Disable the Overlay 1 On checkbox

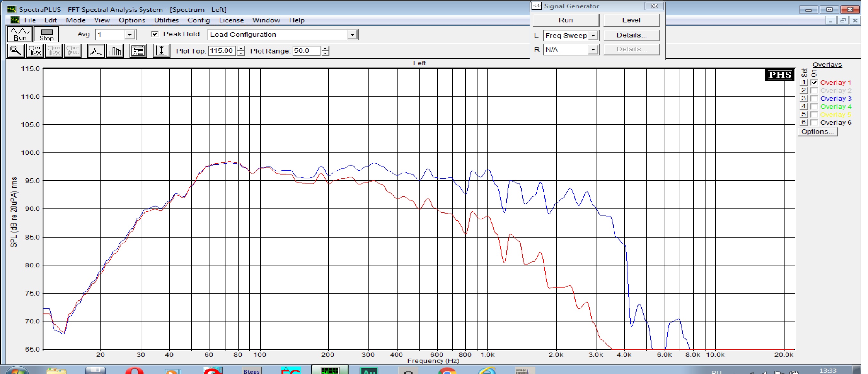pyautogui.click(x=814, y=83)
